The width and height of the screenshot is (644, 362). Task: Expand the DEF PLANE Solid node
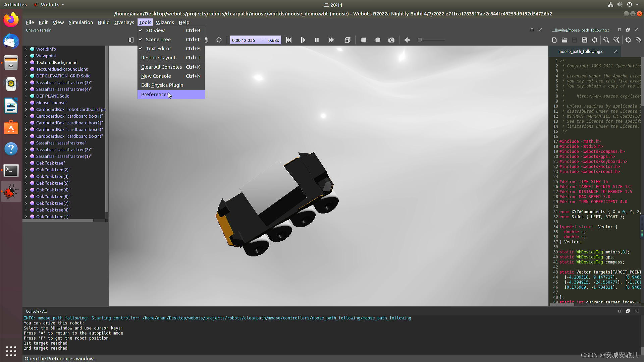[x=26, y=96]
